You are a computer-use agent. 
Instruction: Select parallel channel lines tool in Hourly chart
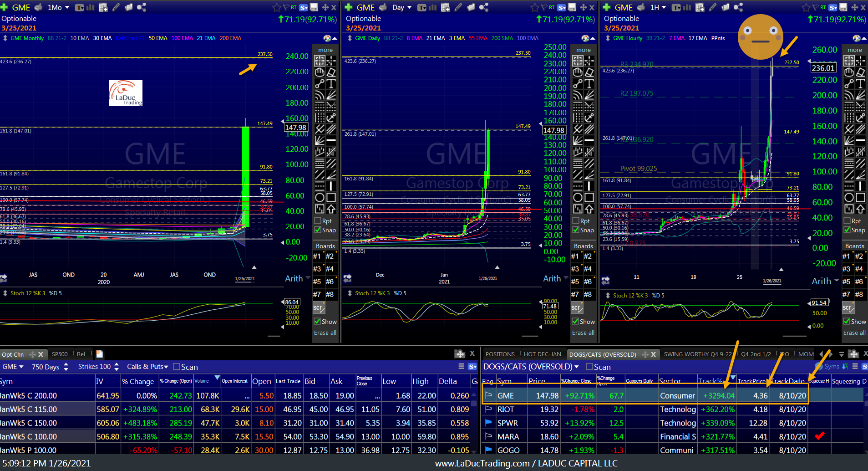coord(860,129)
